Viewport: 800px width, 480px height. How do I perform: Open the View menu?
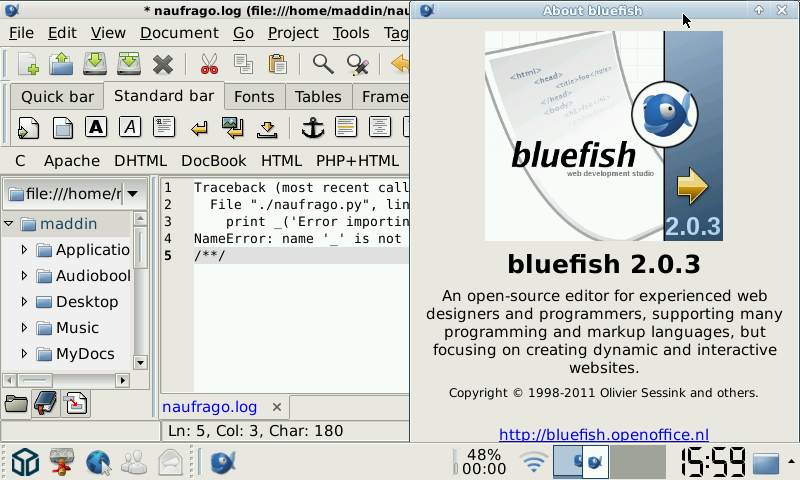(108, 33)
